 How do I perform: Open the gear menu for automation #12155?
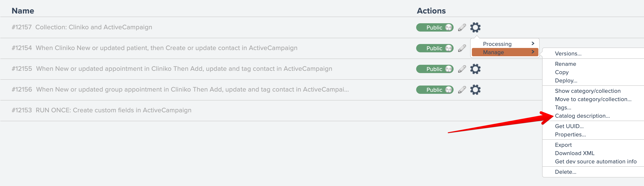coord(475,69)
